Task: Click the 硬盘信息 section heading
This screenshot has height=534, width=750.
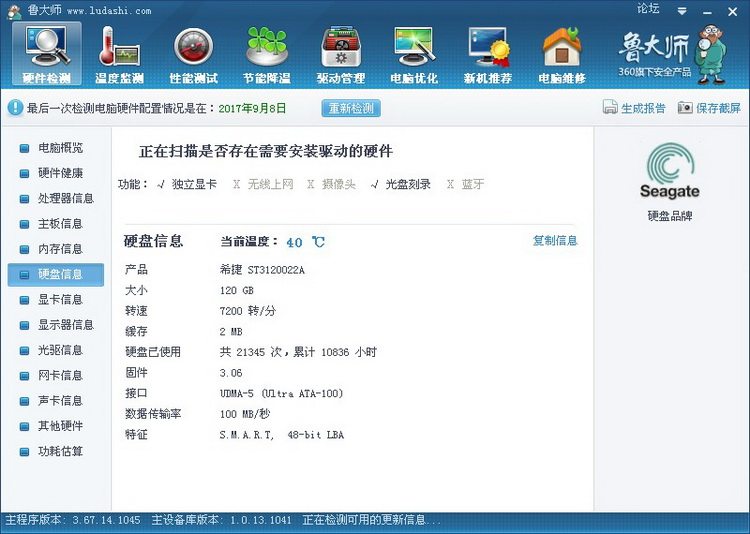Action: (x=154, y=241)
